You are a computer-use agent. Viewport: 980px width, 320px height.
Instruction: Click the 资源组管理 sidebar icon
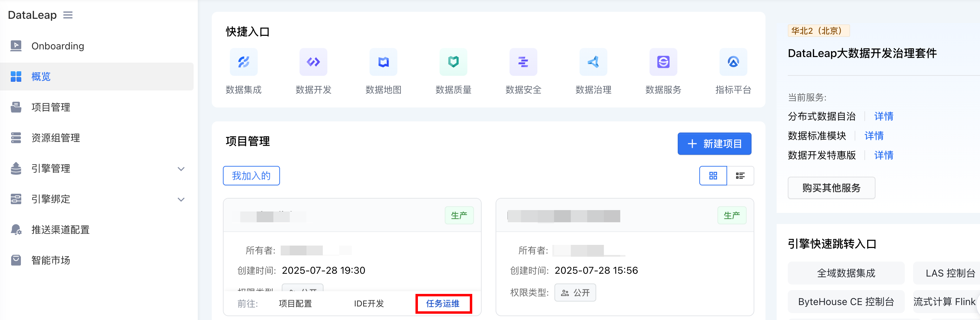click(x=16, y=138)
